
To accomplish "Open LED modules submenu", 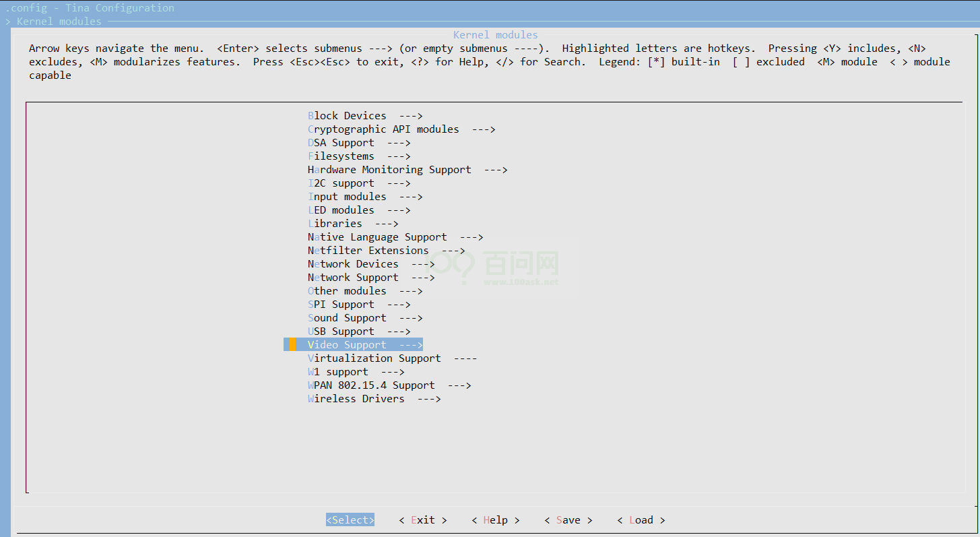I will 359,210.
